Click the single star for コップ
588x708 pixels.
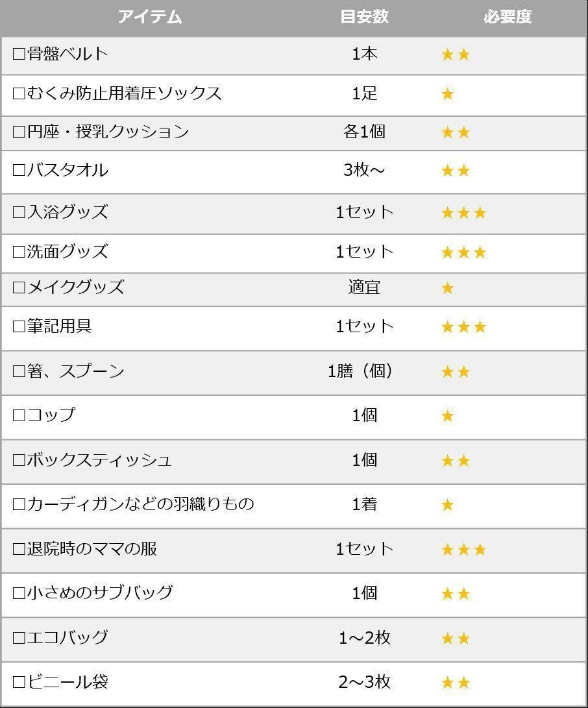(447, 416)
